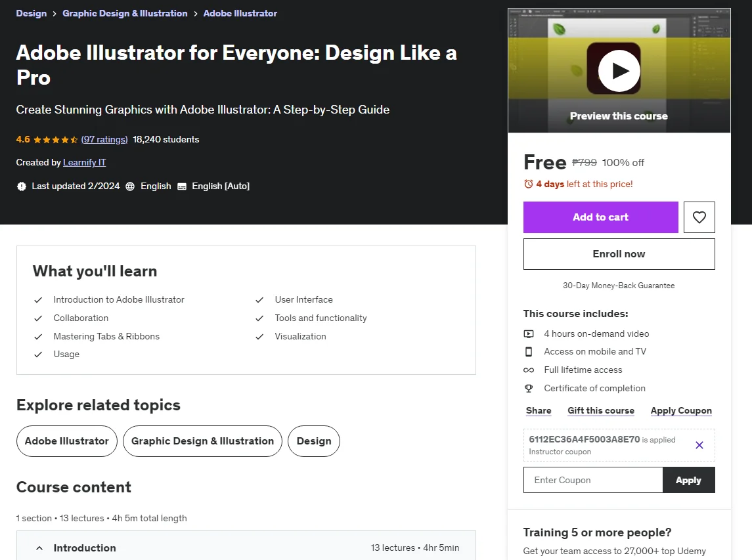Screen dimensions: 752x560
Task: Select Graphic Design & Illustration topic pill
Action: coord(202,441)
